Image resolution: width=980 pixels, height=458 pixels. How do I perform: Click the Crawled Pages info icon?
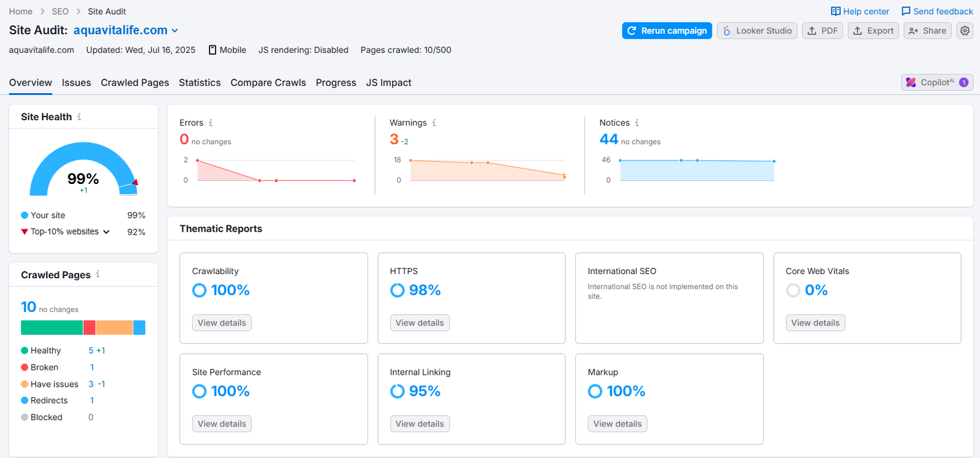[98, 274]
